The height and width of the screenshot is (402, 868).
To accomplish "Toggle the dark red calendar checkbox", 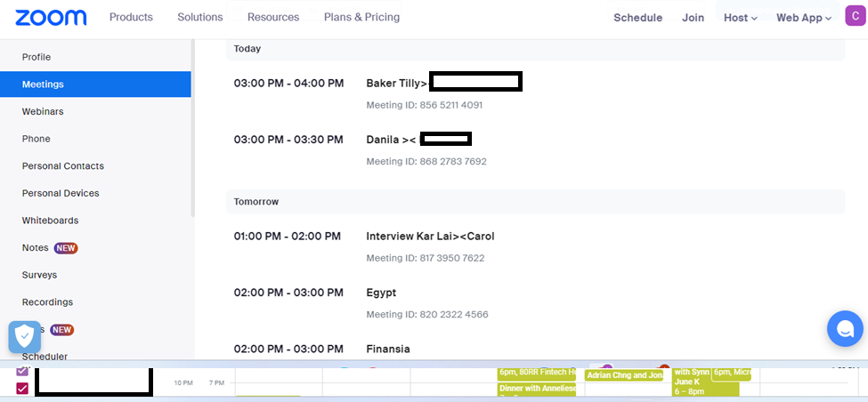I will [22, 389].
